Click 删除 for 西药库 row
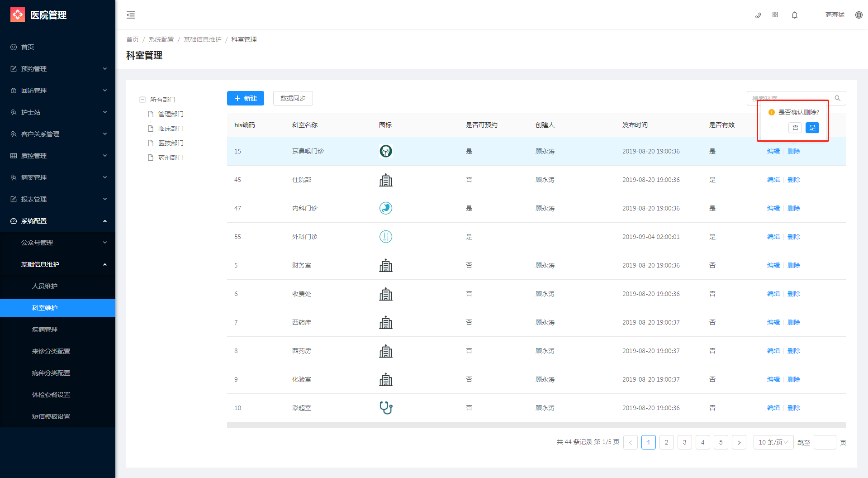The width and height of the screenshot is (868, 478). [x=794, y=322]
